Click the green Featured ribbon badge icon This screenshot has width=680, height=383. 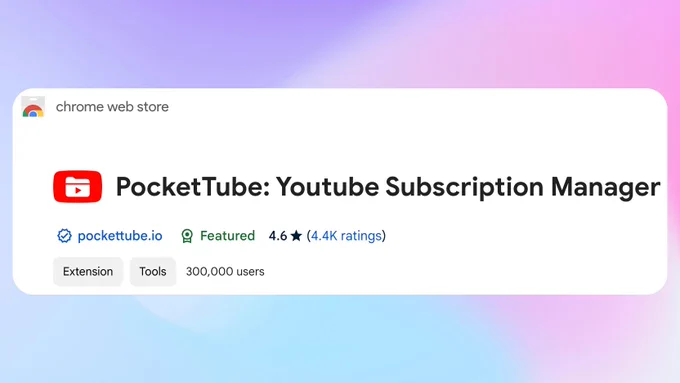pos(187,236)
